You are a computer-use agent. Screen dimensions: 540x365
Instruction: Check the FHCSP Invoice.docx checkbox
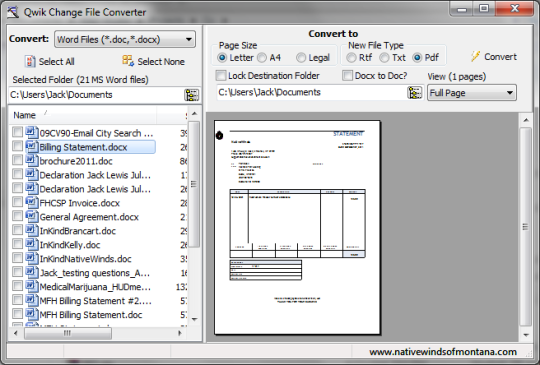(17, 202)
